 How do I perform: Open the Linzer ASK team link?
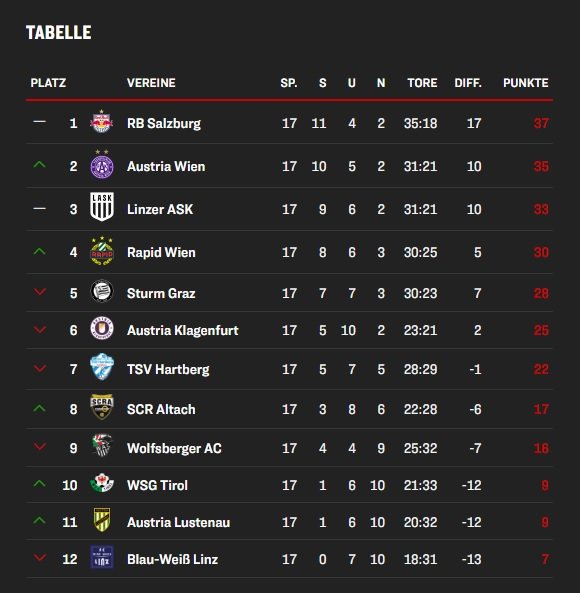click(x=160, y=209)
